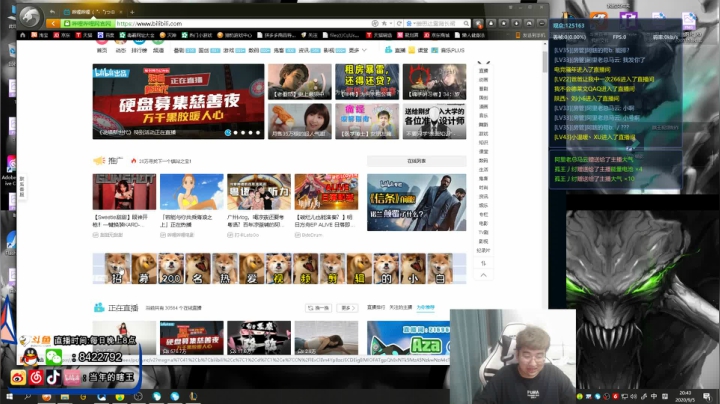Screen dimensions: 720x404
Task: Select the second carousel dot on banner
Action: click(x=236, y=133)
